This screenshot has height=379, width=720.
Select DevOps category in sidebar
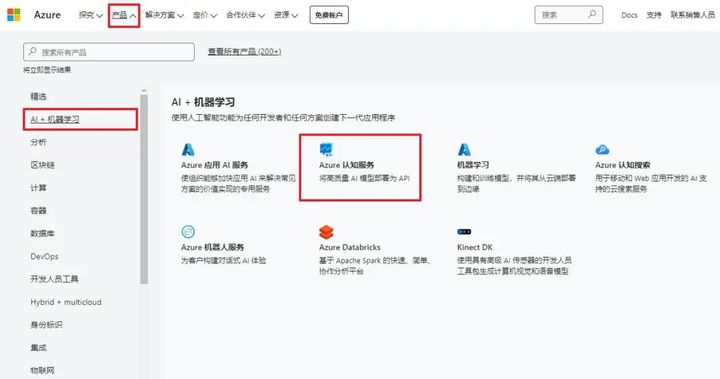[x=44, y=256]
